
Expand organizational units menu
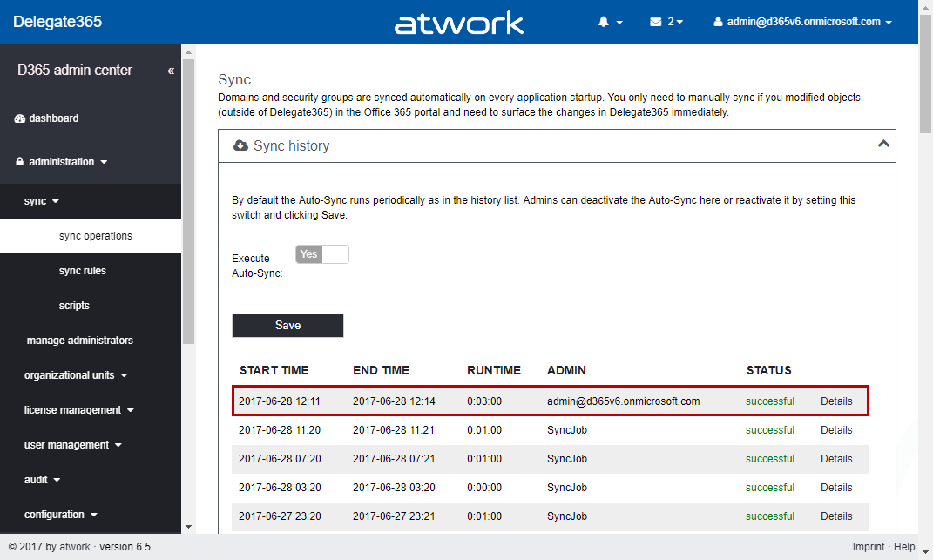[76, 375]
